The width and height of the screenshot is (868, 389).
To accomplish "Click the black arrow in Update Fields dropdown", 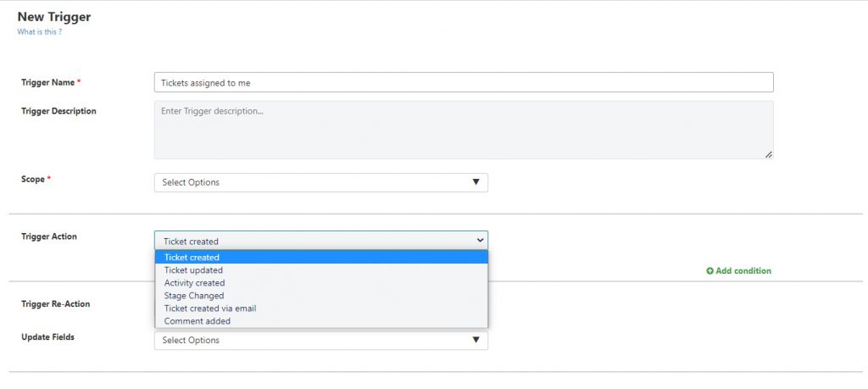I will coord(476,340).
